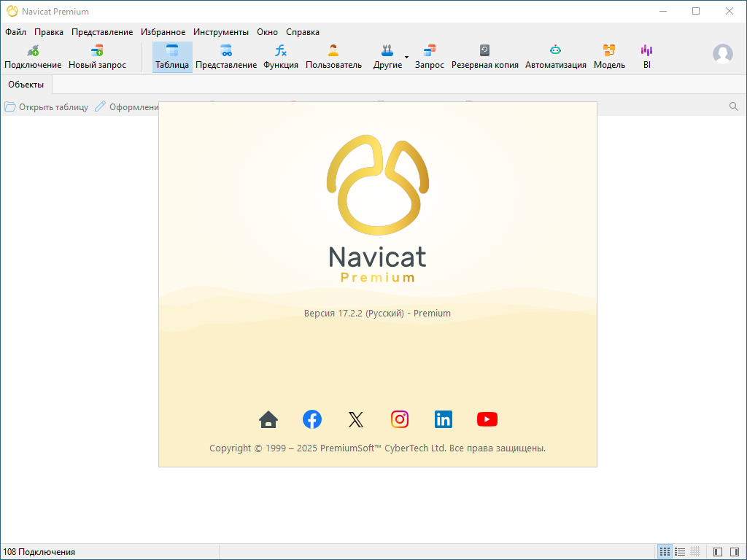Open the Представление menu in menu bar
Viewport: 747px width, 560px height.
(x=102, y=32)
